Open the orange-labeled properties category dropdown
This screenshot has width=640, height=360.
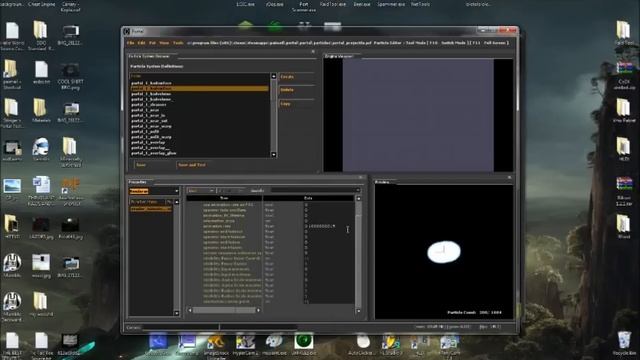pyautogui.click(x=154, y=191)
